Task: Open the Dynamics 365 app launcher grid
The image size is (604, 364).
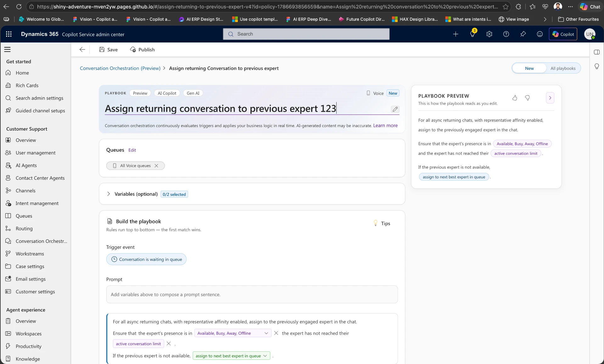Action: [9, 34]
